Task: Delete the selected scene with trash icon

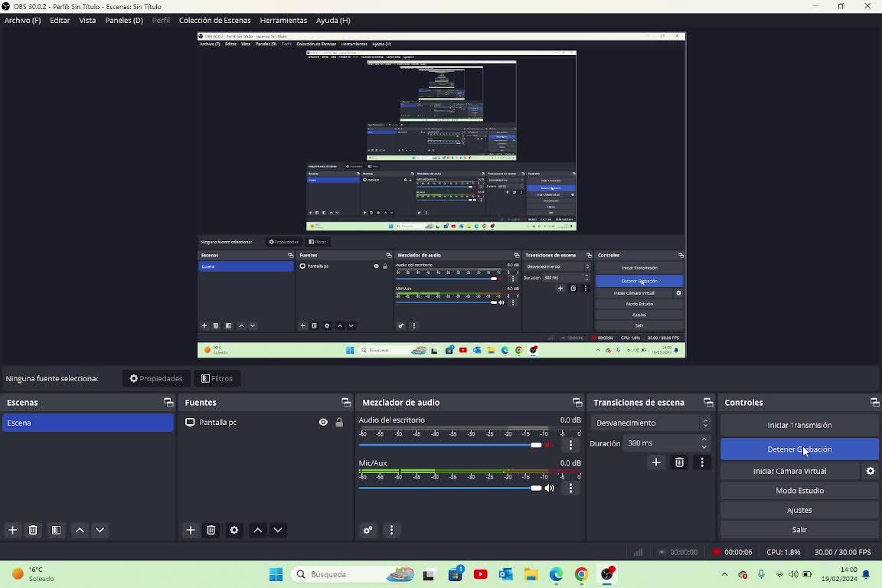Action: click(x=33, y=530)
